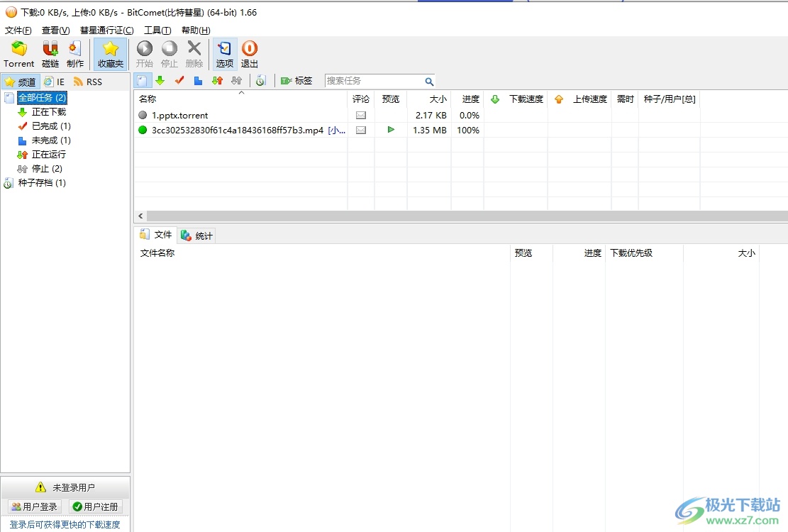Click Time Needed (需时) column header
This screenshot has width=788, height=532.
point(625,99)
